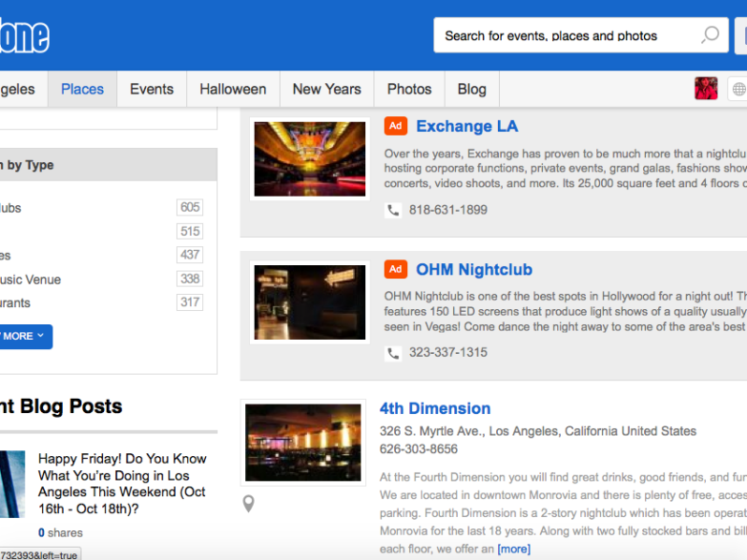Open the Happy Friday blog post link

pos(122,484)
